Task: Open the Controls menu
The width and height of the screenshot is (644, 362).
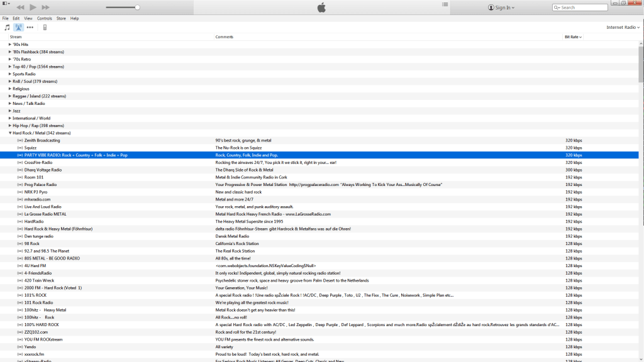Action: (x=45, y=18)
